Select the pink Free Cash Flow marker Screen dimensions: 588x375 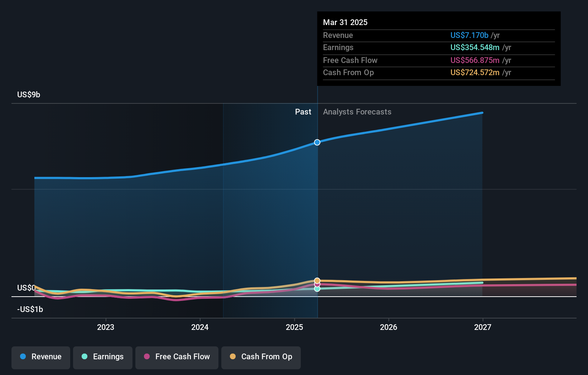(317, 285)
